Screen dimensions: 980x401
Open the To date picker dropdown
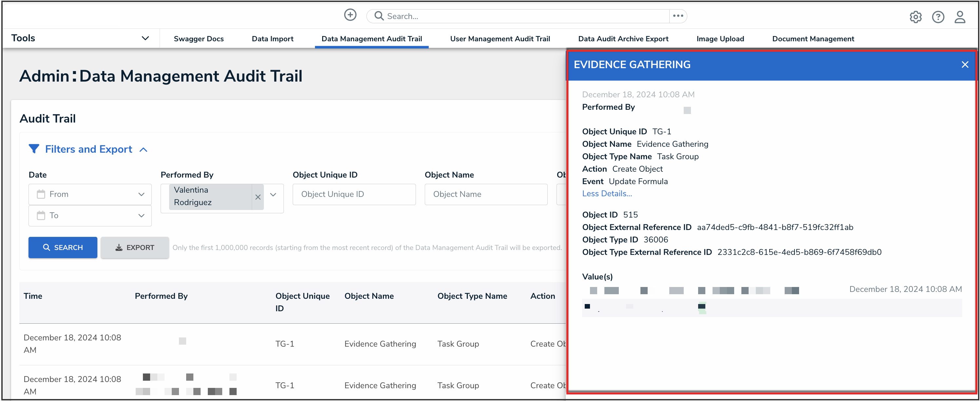141,216
